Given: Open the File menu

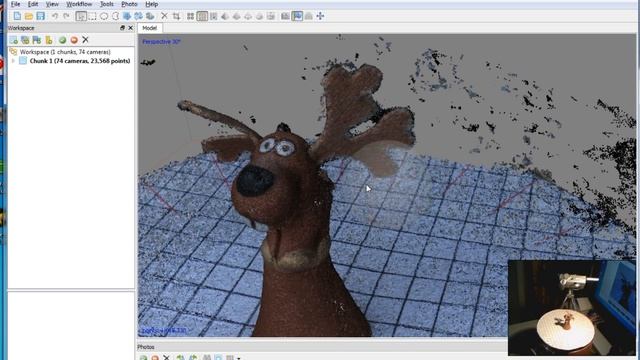Looking at the screenshot, I should coord(16,4).
